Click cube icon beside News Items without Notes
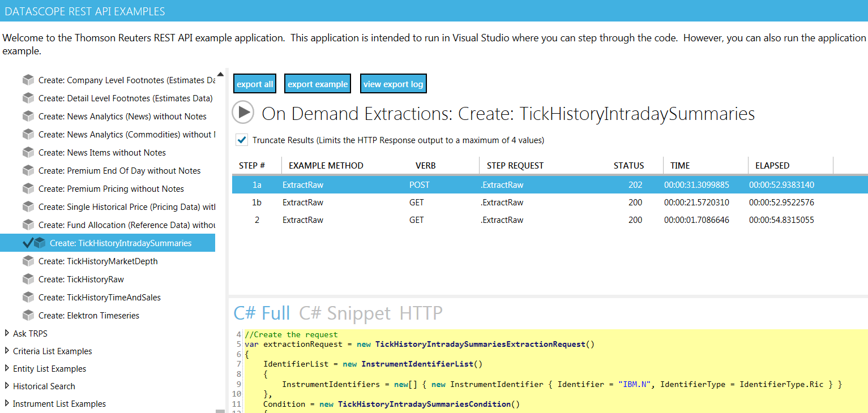 coord(28,153)
